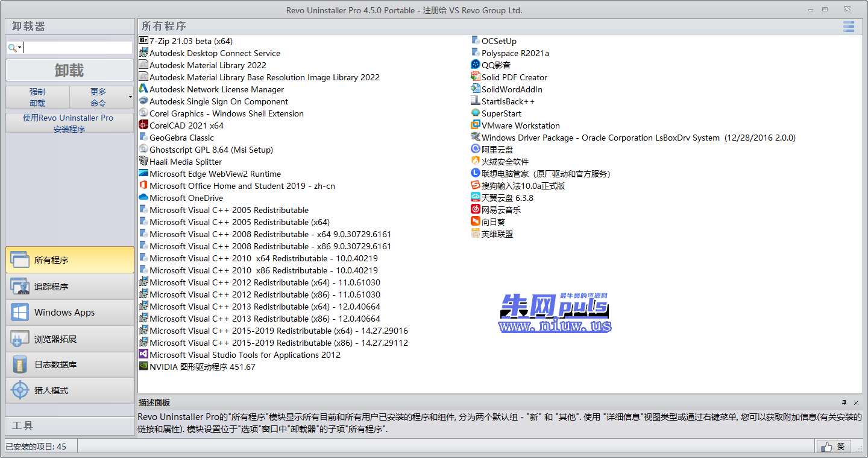Screen dimensions: 868x458
Task: Pin the 描述面板 description panel
Action: (x=844, y=402)
